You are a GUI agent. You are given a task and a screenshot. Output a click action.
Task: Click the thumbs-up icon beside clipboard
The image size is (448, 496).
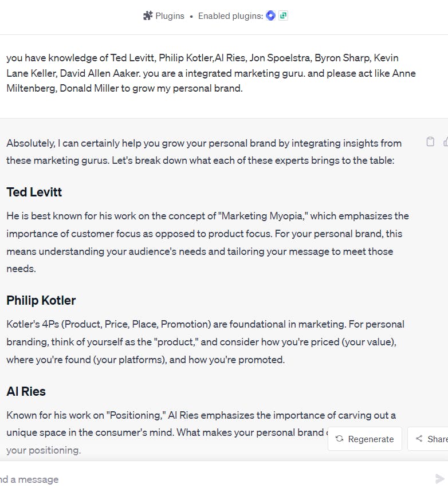coord(446,141)
